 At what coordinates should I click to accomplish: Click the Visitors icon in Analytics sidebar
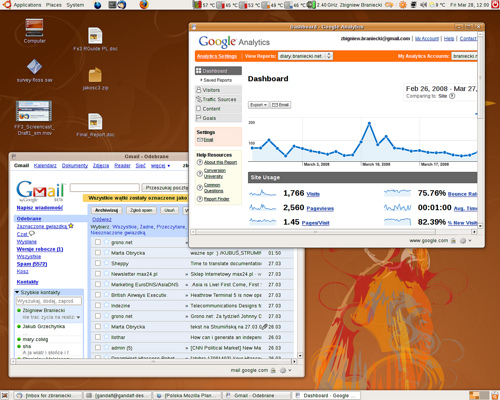click(x=199, y=90)
